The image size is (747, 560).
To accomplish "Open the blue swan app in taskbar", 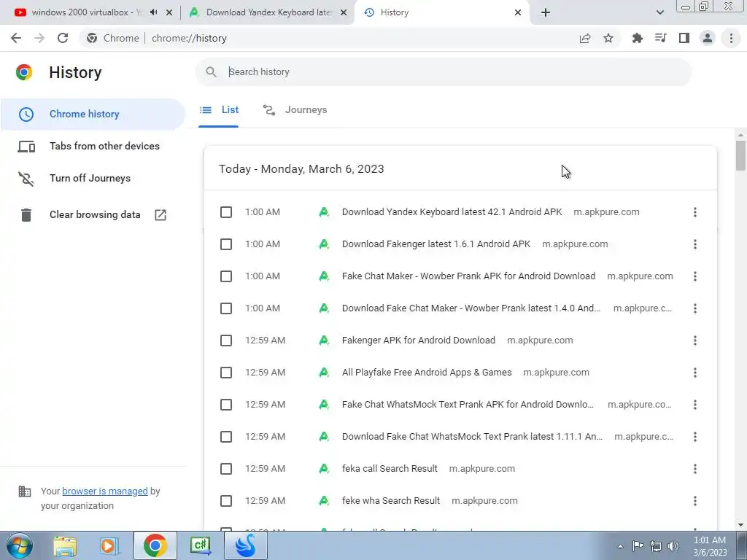I will pos(245,545).
